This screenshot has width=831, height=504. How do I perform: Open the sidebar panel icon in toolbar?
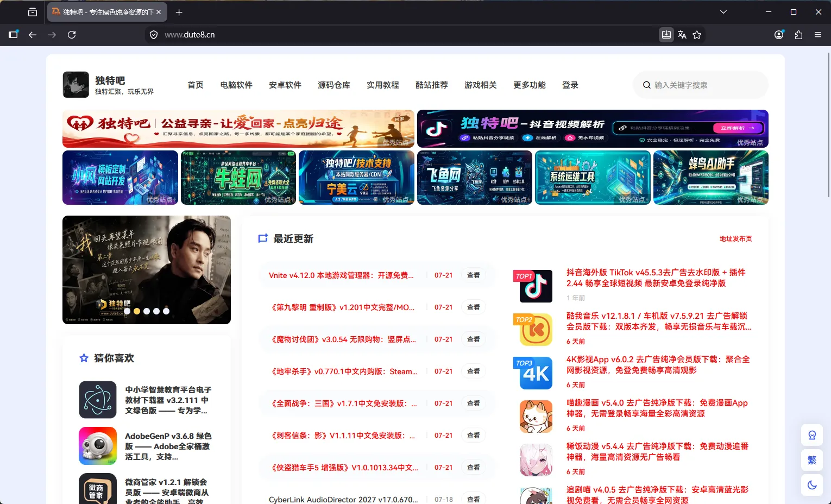coord(14,35)
